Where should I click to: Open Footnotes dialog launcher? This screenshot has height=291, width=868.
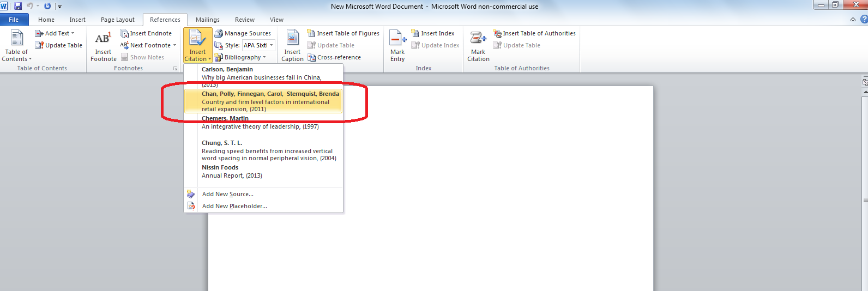tap(175, 69)
